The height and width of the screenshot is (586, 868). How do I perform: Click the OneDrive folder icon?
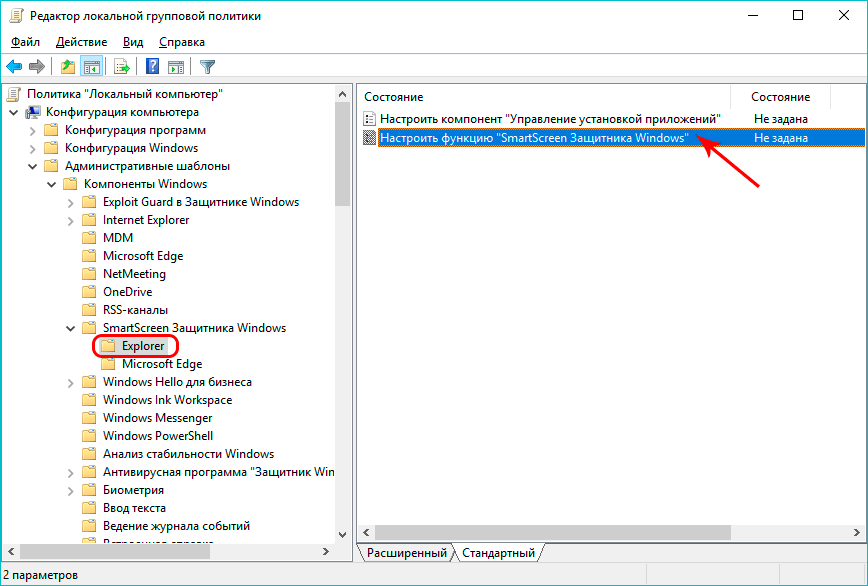coord(89,292)
